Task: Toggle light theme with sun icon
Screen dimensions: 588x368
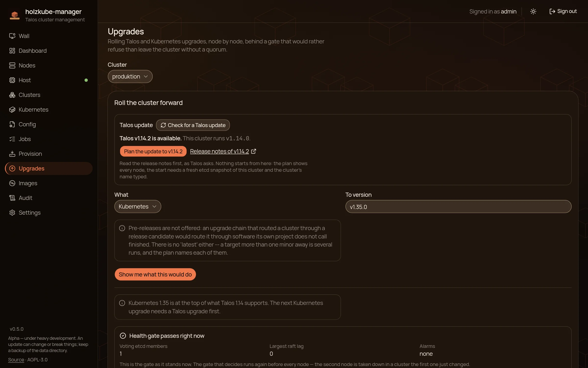Action: tap(533, 12)
